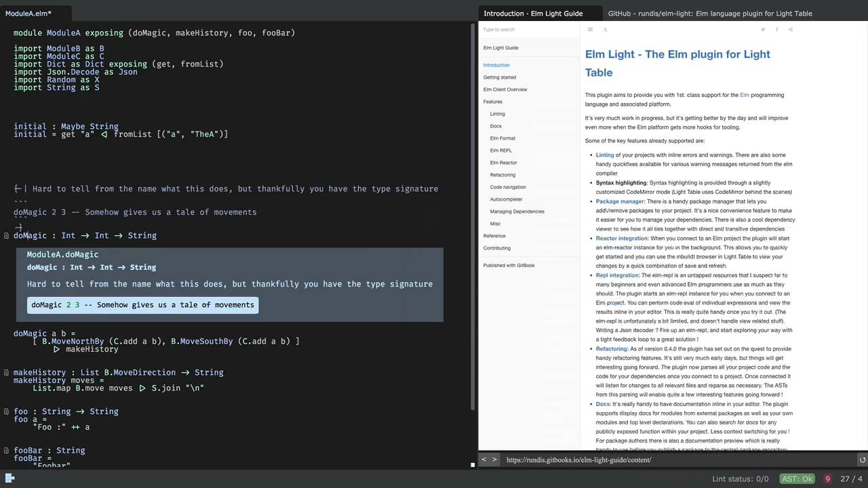868x488 pixels.
Task: Open Managing Dependencies page in sidebar
Action: [517, 211]
